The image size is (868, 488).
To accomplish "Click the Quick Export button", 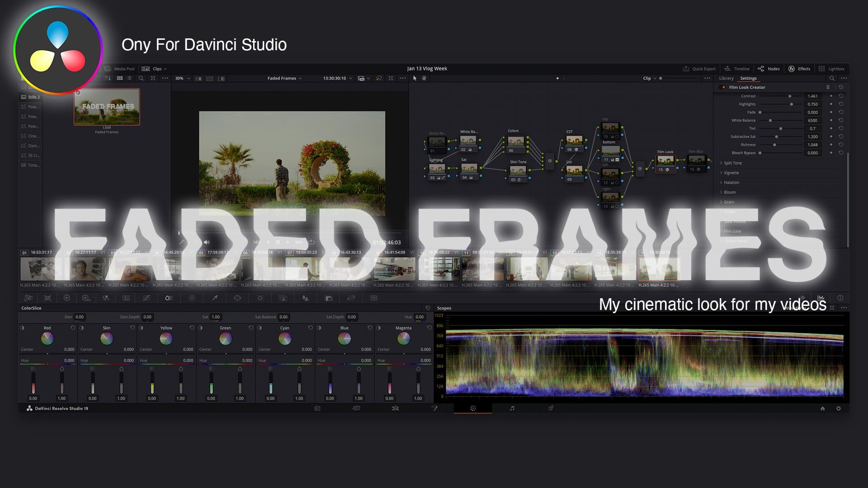I will coord(699,69).
